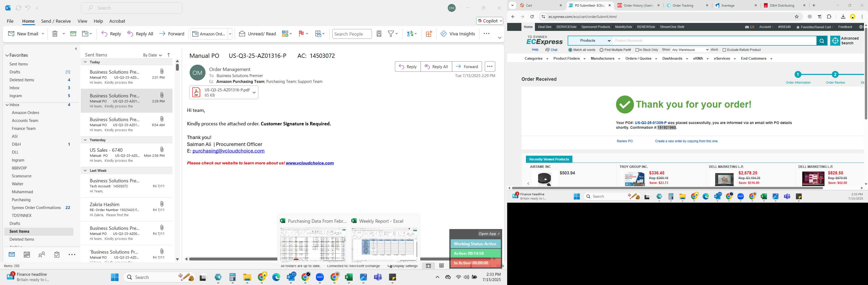Collapse the Yesterday group in message list
868x285 pixels.
[85, 140]
